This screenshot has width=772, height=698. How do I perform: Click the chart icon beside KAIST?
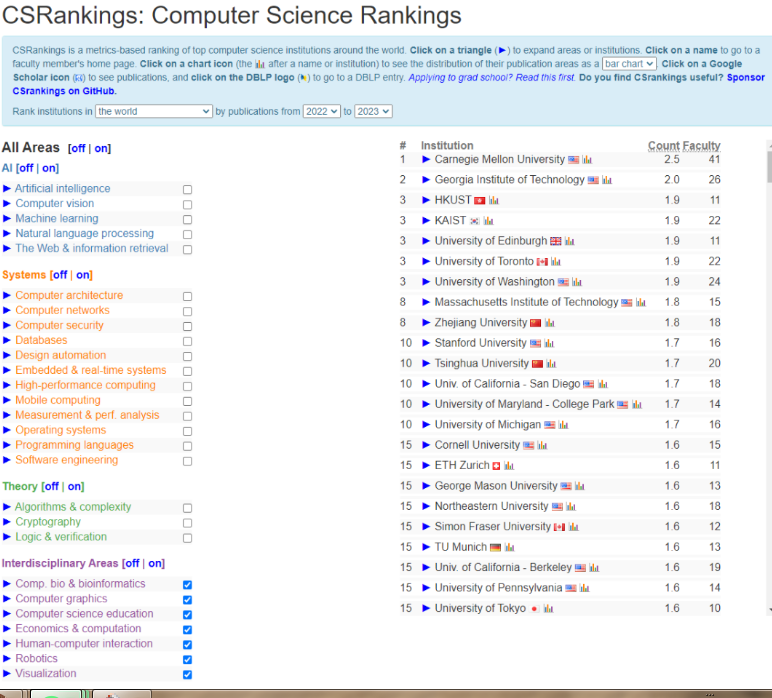pyautogui.click(x=489, y=221)
